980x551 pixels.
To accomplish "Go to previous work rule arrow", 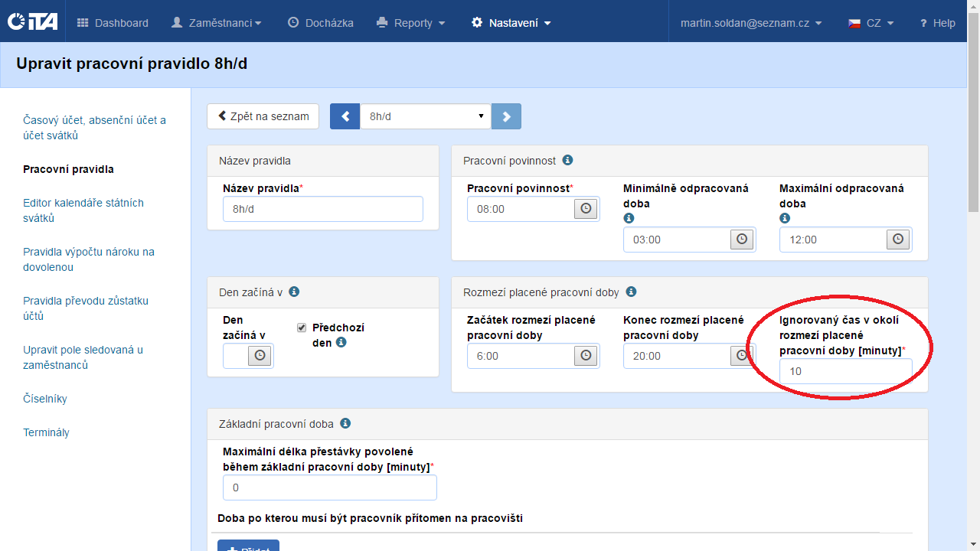I will pyautogui.click(x=345, y=116).
